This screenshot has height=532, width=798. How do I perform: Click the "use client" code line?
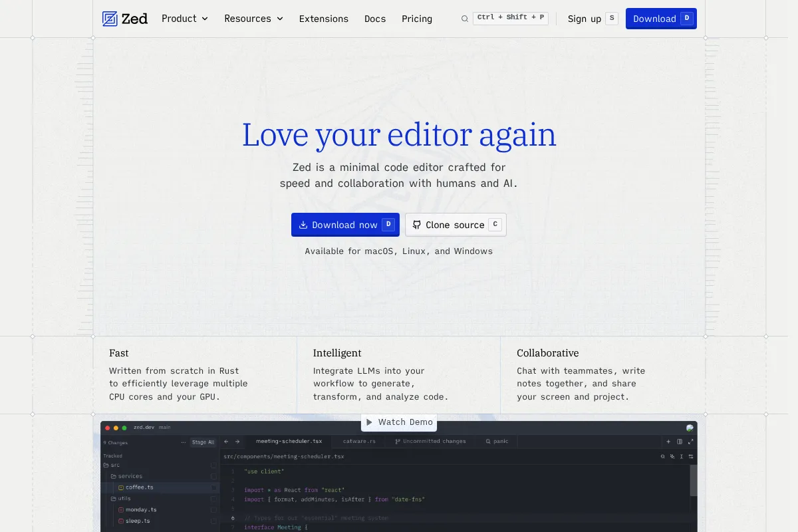coord(264,471)
